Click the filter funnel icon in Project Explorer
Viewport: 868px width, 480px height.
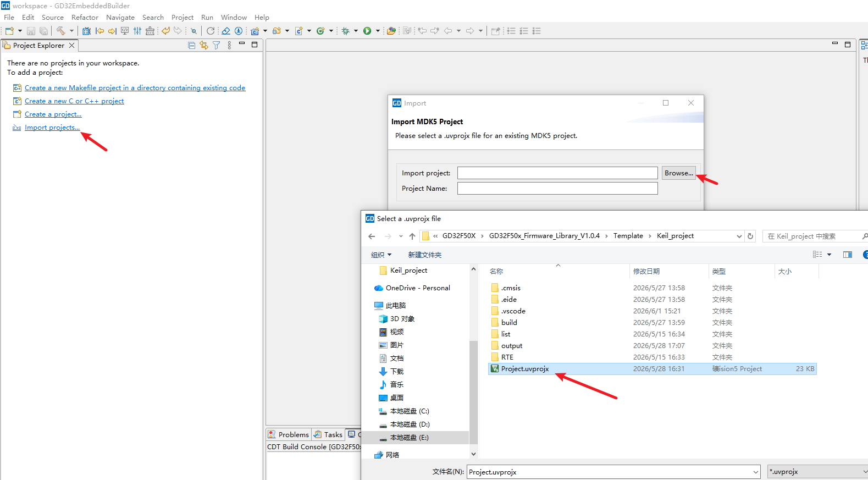pos(217,45)
